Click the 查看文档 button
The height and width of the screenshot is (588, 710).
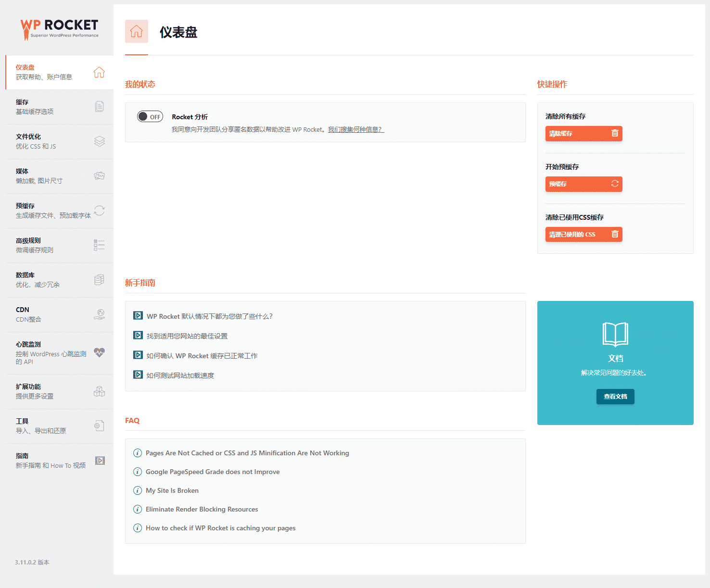(615, 396)
